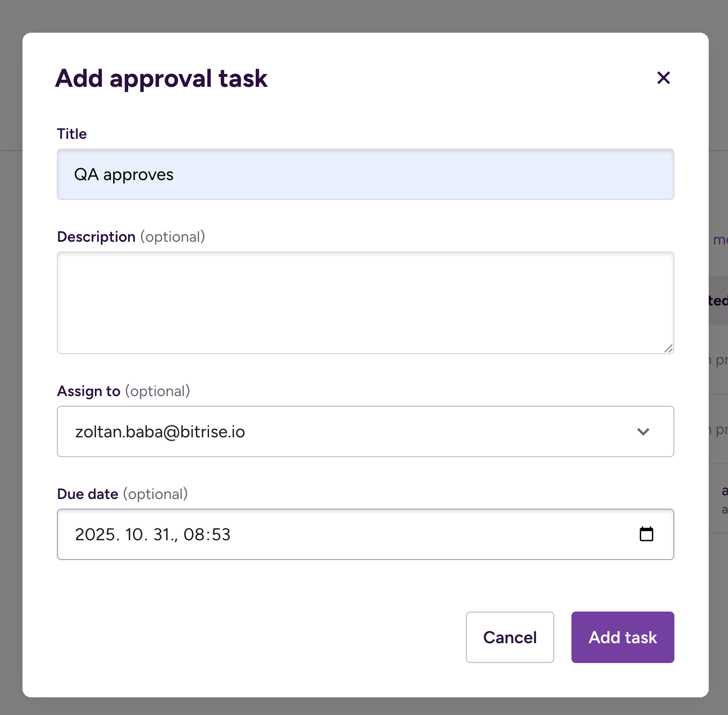
Task: Click the Add approval task heading
Action: [x=161, y=78]
